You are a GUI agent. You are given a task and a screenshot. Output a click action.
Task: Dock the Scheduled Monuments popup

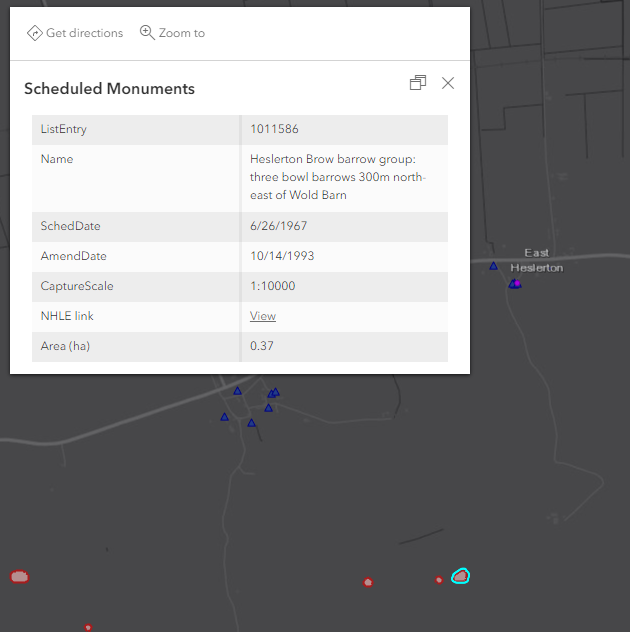point(418,83)
